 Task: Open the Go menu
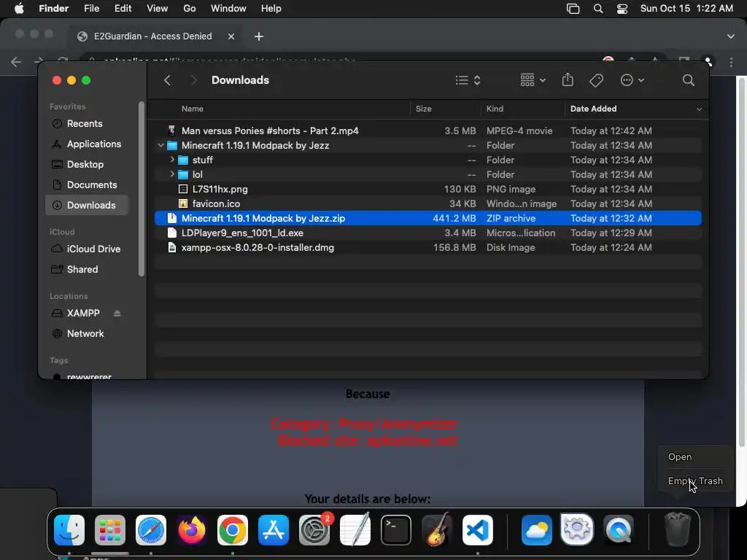tap(190, 9)
